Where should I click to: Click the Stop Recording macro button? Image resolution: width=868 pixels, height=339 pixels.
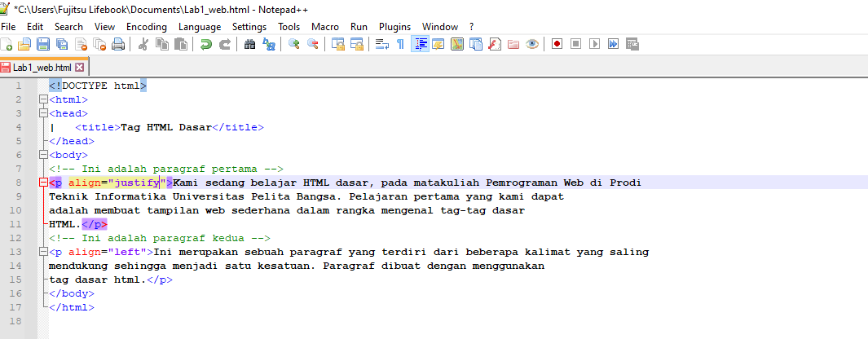[575, 44]
